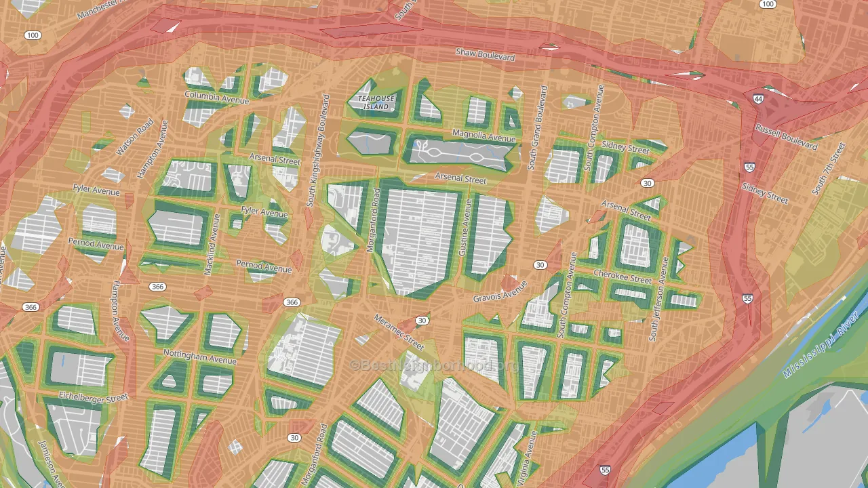Viewport: 868px width, 488px height.
Task: Click the route 30 shield next to Meramec Street
Action: point(422,321)
